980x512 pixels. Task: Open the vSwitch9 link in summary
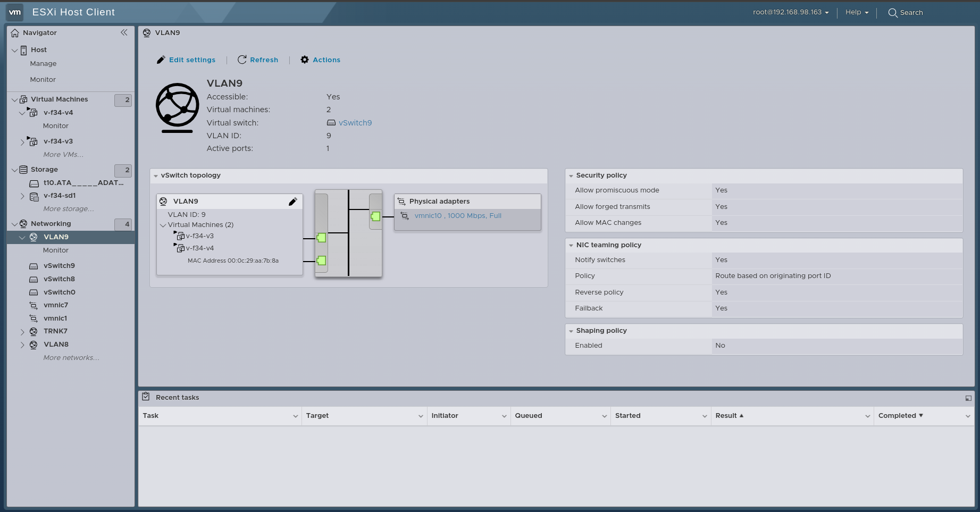355,123
